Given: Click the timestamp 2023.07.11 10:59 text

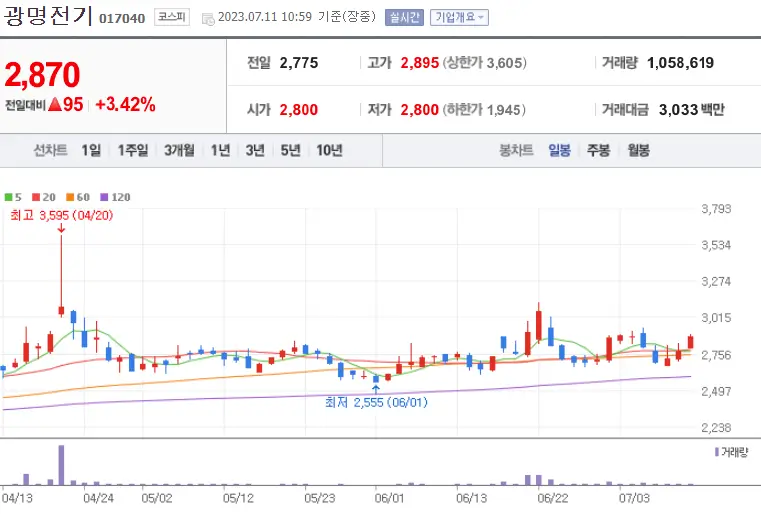Looking at the screenshot, I should 265,17.
